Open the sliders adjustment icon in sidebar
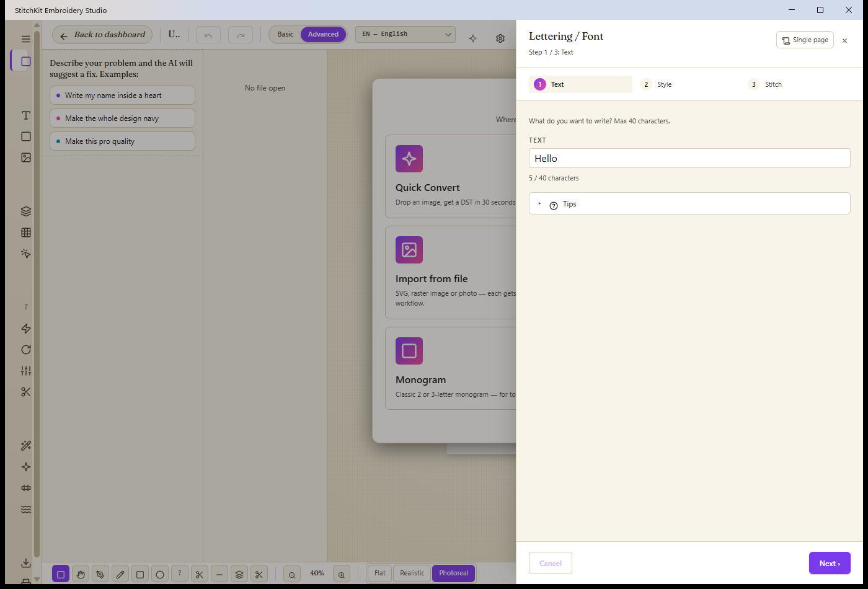The image size is (868, 589). (x=26, y=371)
